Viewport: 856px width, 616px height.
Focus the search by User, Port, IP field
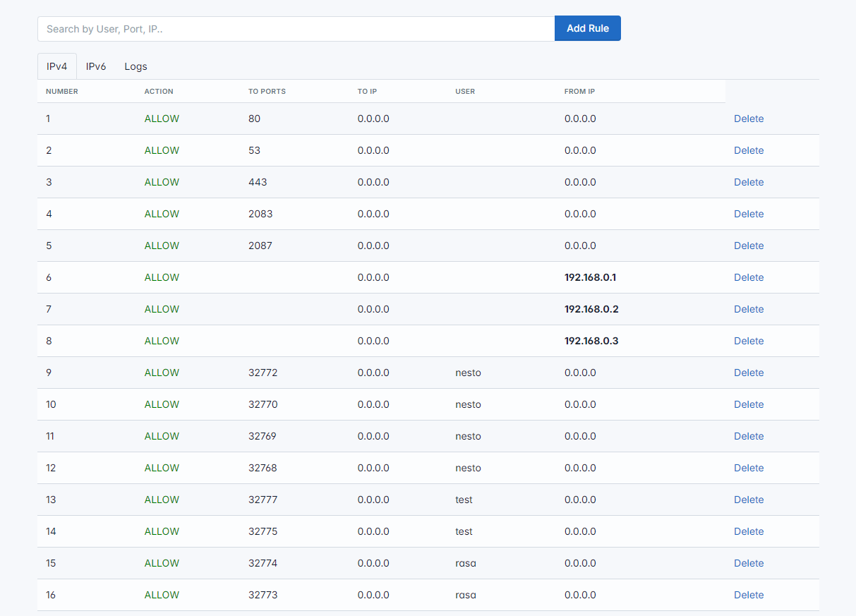(x=296, y=29)
